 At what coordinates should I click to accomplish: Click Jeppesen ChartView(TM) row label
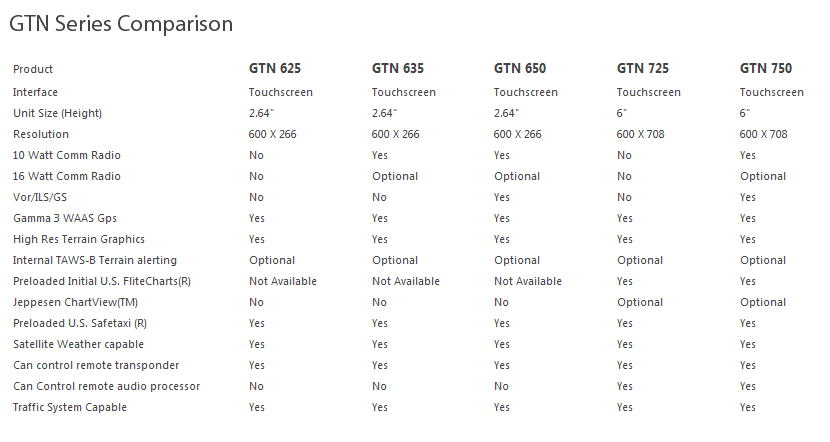point(75,302)
